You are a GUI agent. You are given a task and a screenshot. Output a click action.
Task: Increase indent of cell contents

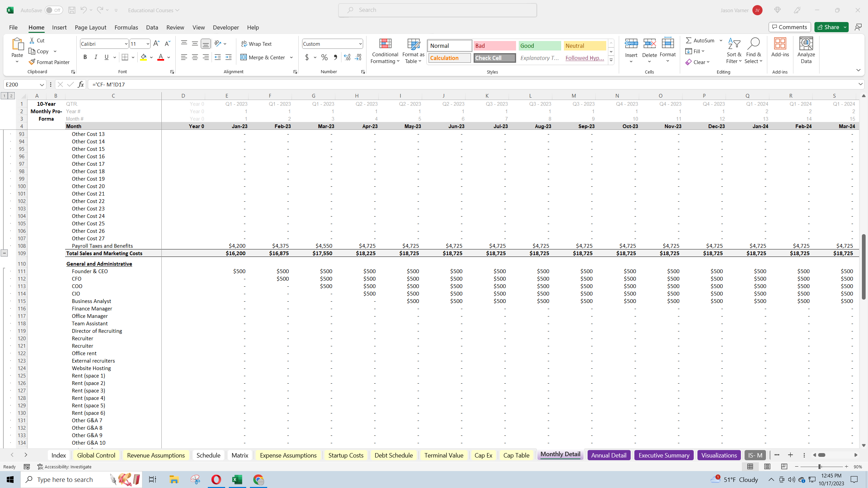pos(229,57)
